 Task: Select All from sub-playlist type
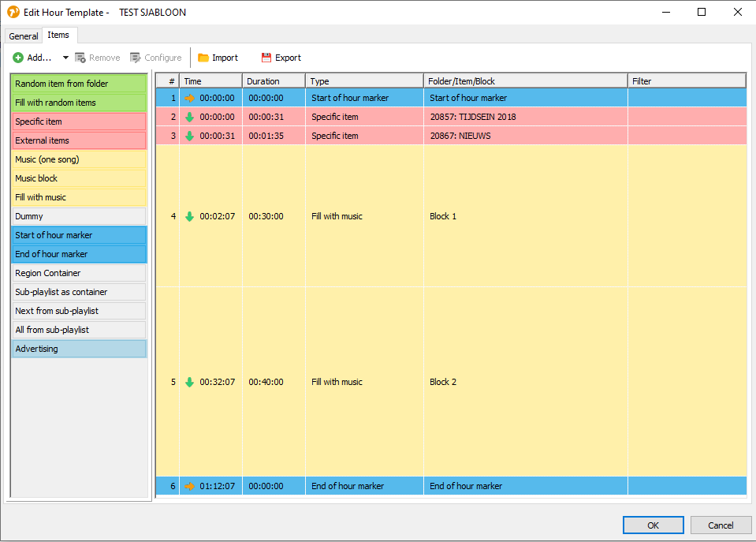(x=79, y=330)
